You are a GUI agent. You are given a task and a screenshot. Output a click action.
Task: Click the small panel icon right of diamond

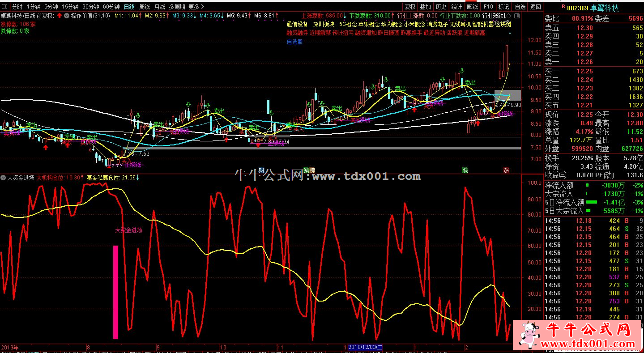coord(516,16)
